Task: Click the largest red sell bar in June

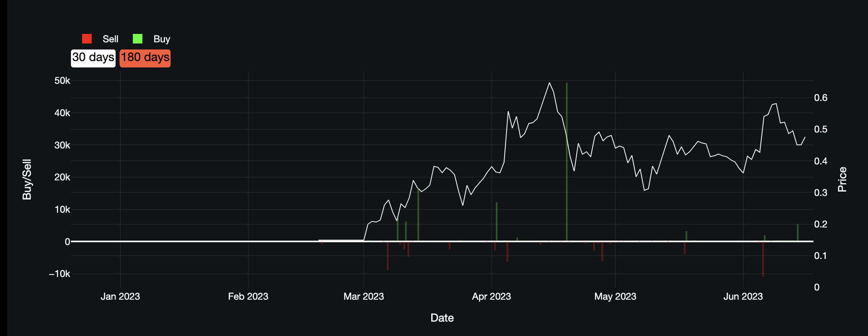Action: coord(763,259)
